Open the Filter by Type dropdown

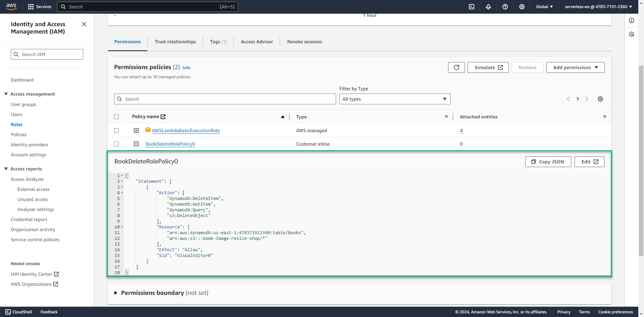tap(395, 99)
